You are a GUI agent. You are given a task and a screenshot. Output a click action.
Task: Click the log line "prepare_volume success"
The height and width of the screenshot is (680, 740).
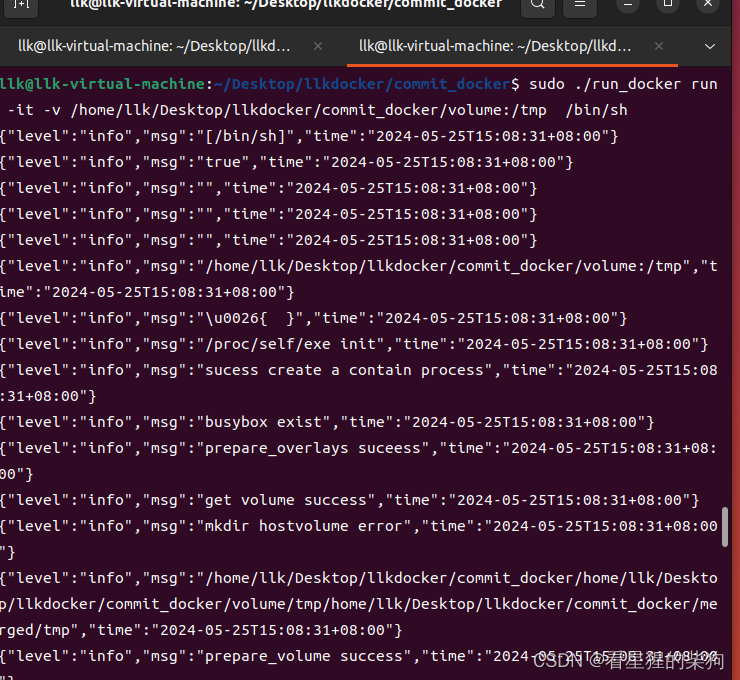pos(359,665)
